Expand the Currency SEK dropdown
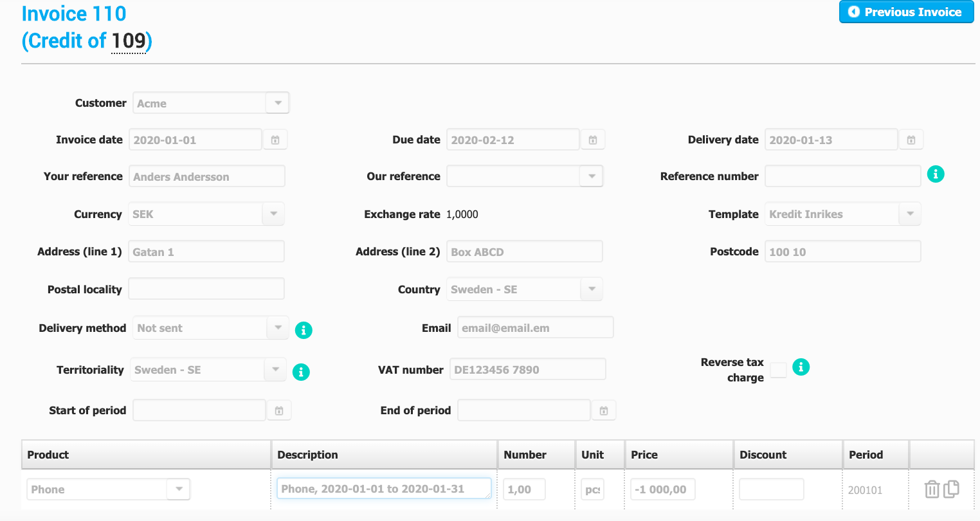 pos(273,214)
